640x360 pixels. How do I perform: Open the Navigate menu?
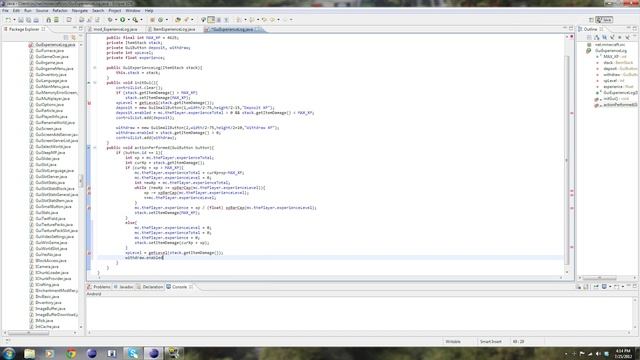[80, 11]
